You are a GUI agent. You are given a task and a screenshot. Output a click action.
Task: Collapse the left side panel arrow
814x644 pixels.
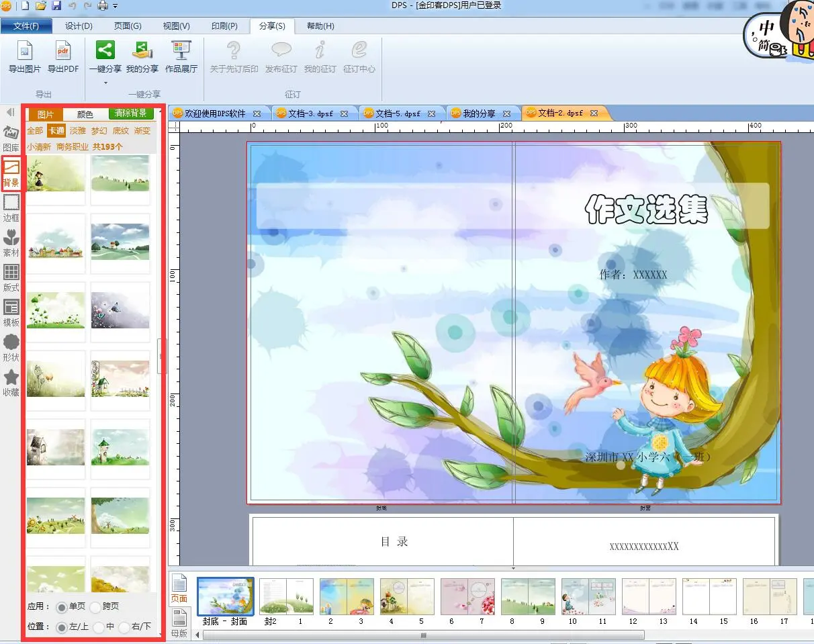pyautogui.click(x=10, y=112)
